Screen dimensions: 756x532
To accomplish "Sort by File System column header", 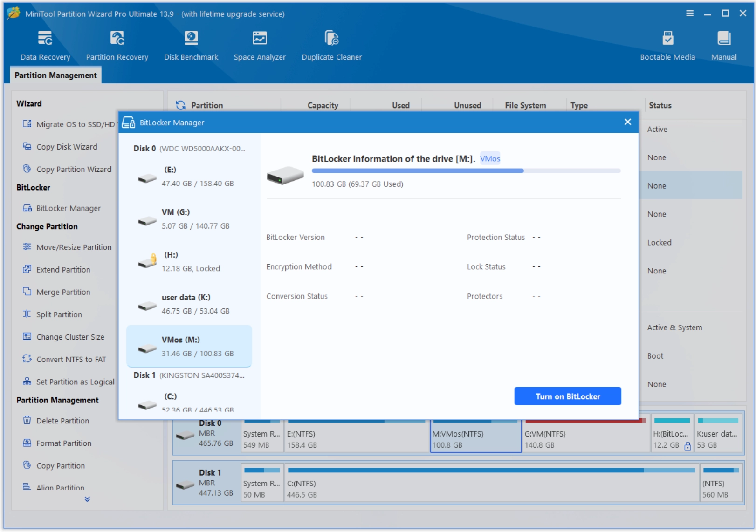I will point(525,105).
